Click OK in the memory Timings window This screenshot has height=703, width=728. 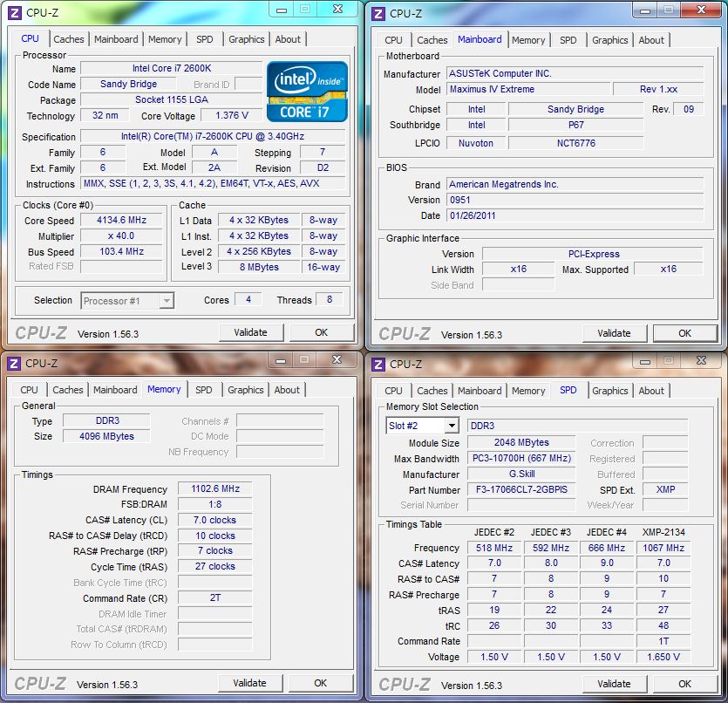click(320, 683)
